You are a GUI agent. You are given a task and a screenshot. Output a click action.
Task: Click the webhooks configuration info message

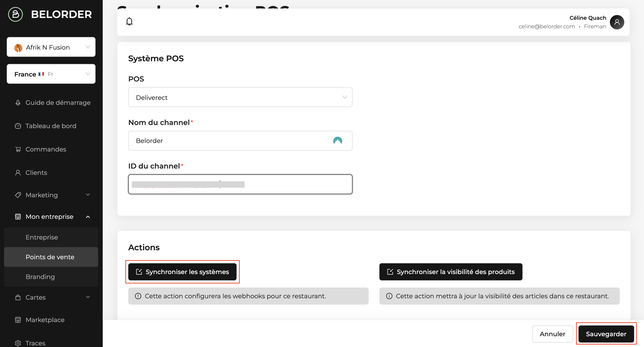pos(248,296)
